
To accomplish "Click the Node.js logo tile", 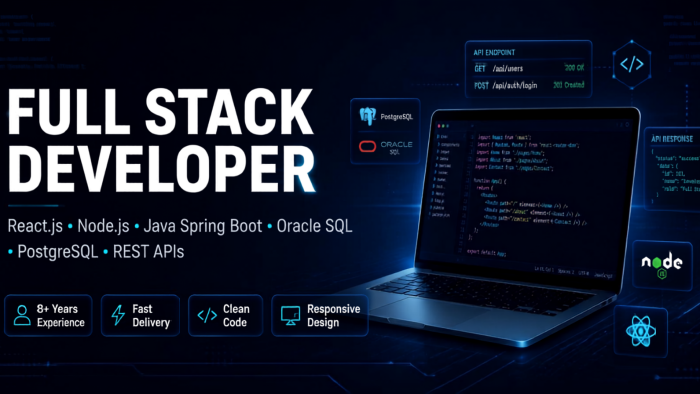I will (x=662, y=265).
